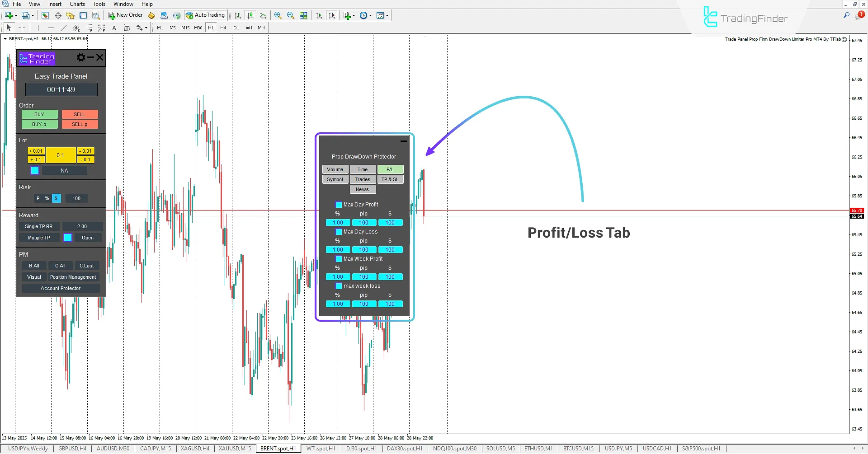
Task: Enable the Max Day Profit checkbox
Action: click(x=339, y=204)
